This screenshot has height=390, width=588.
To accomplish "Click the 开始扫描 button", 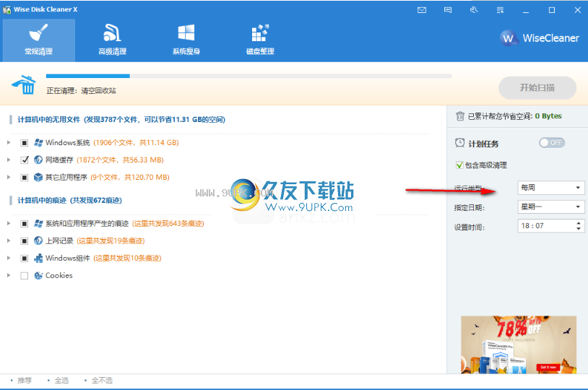I will [x=537, y=88].
